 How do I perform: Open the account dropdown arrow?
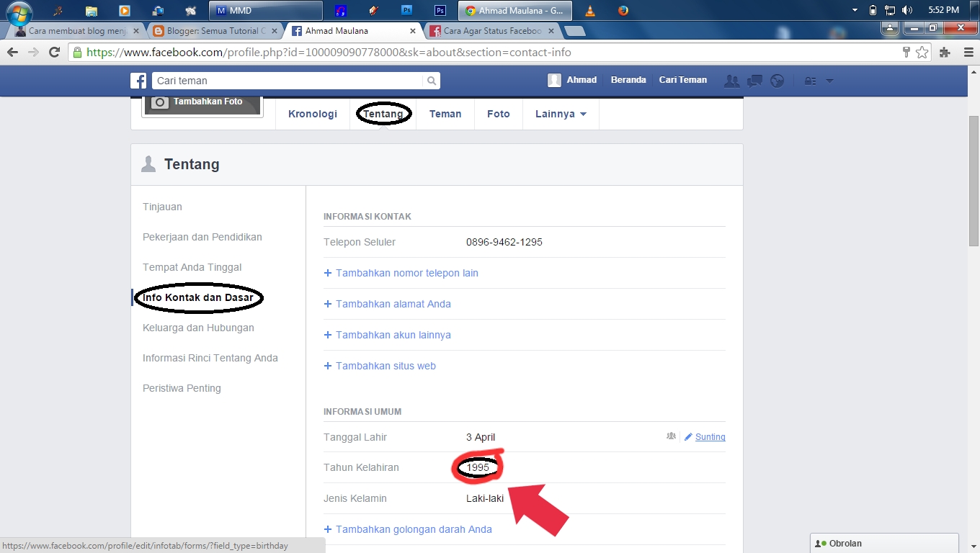pyautogui.click(x=829, y=81)
